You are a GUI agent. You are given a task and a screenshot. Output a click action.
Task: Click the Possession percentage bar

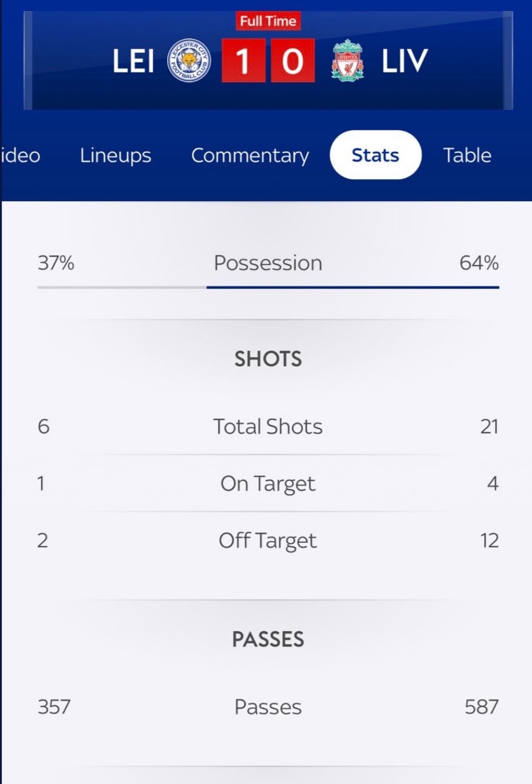(268, 287)
